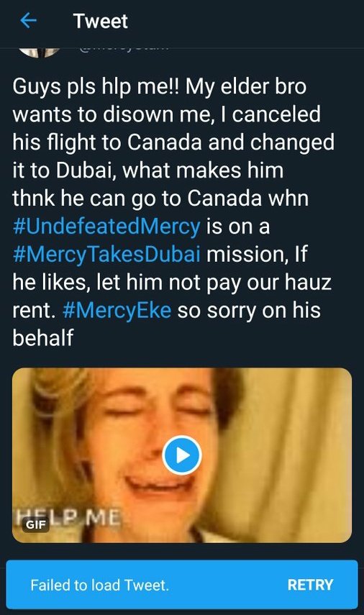Open the partially hidden author username
Screen dimensions: 364x615
124,50
